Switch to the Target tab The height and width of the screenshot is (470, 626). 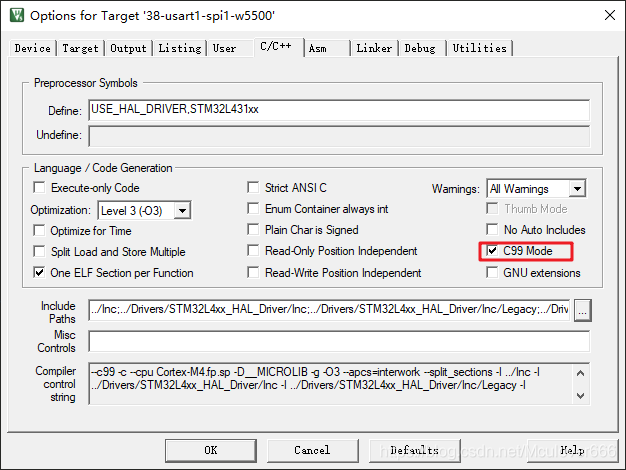(x=80, y=48)
